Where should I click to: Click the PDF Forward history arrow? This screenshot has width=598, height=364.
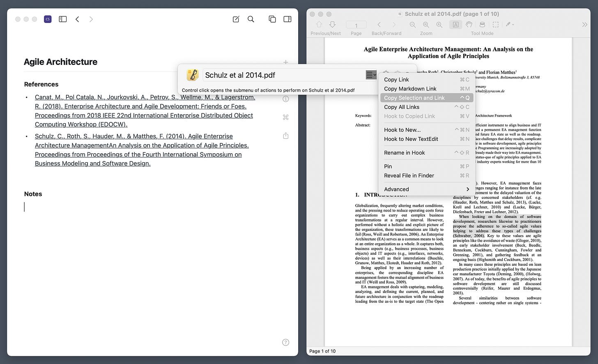(394, 25)
